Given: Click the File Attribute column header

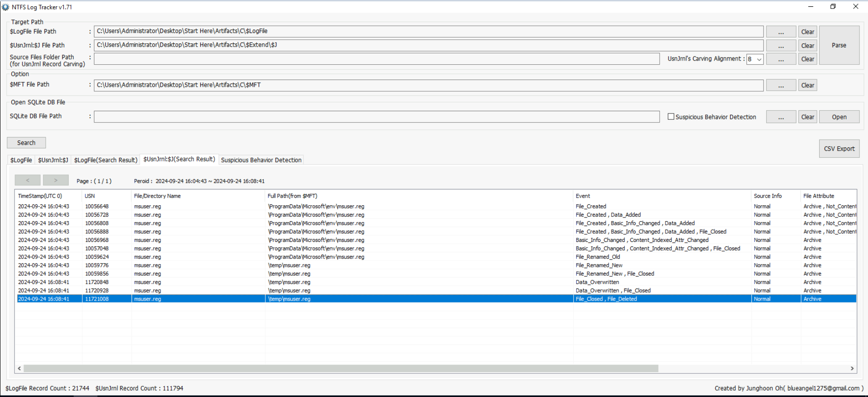Looking at the screenshot, I should (829, 196).
